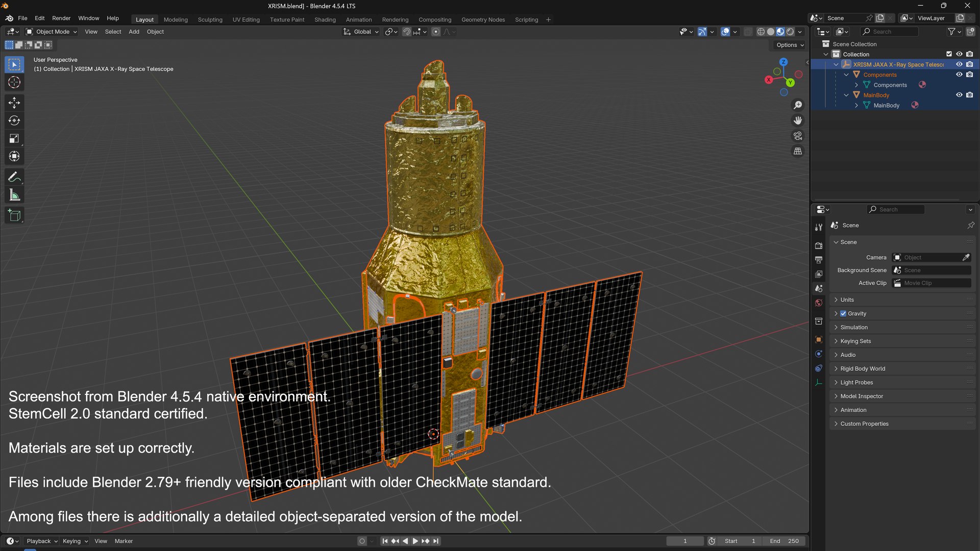Open the Render menu

tap(61, 18)
